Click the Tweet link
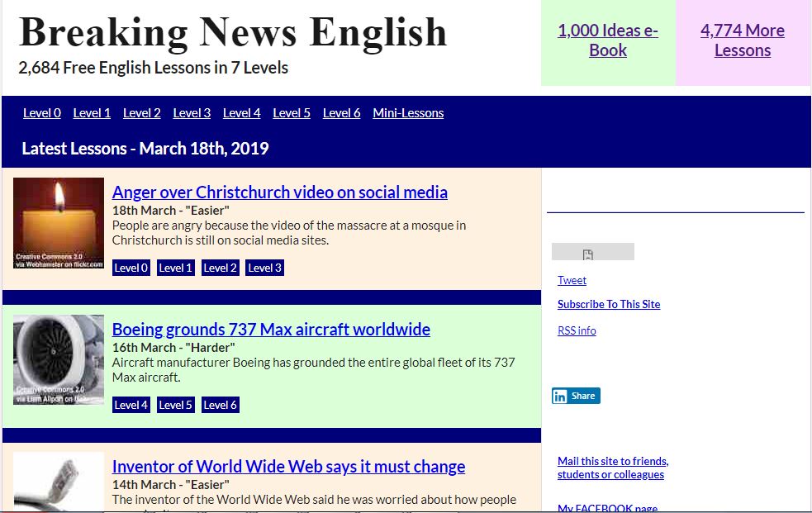The height and width of the screenshot is (513, 812). [572, 280]
